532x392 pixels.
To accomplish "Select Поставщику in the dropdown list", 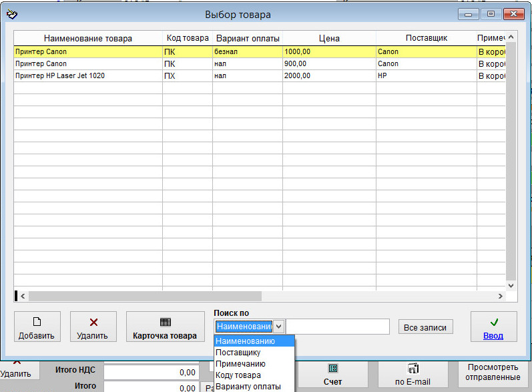I will [254, 353].
